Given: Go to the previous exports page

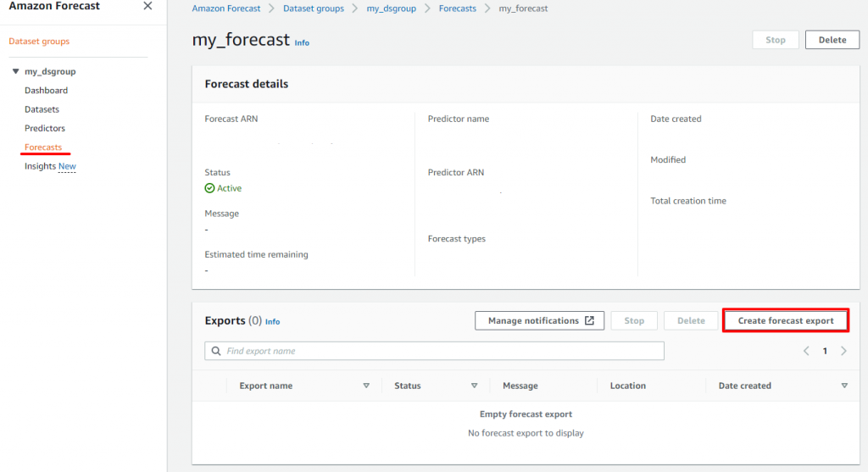Looking at the screenshot, I should [807, 351].
